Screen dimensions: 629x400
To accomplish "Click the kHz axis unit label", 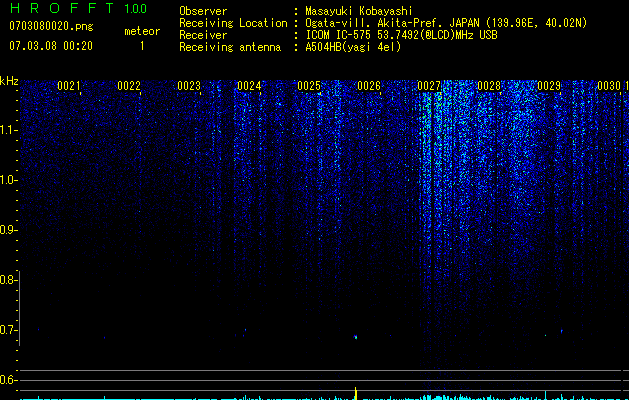I will [9, 81].
